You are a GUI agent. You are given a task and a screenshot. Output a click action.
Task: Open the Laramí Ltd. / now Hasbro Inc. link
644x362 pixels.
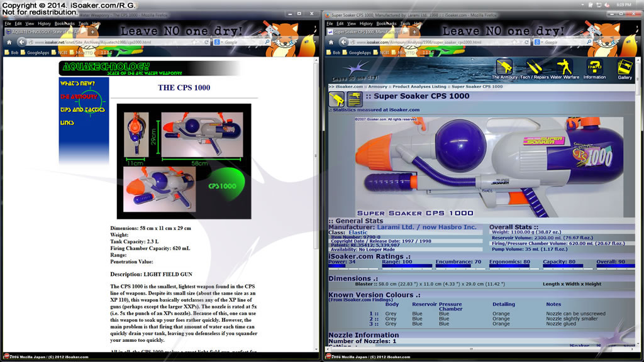click(427, 227)
